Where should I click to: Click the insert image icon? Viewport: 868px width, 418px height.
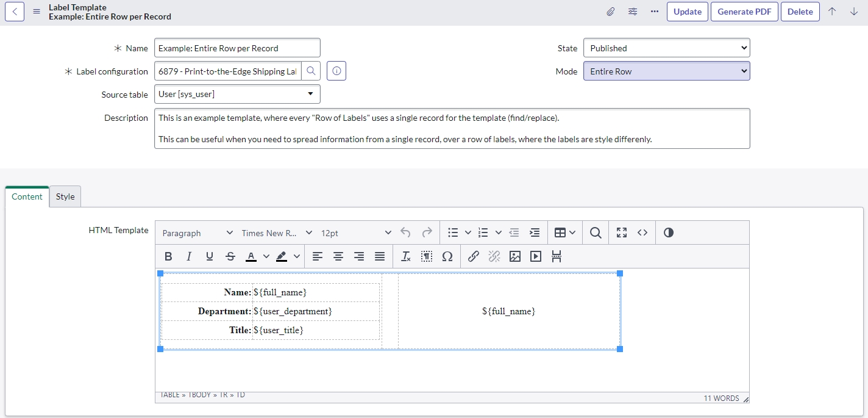tap(515, 256)
